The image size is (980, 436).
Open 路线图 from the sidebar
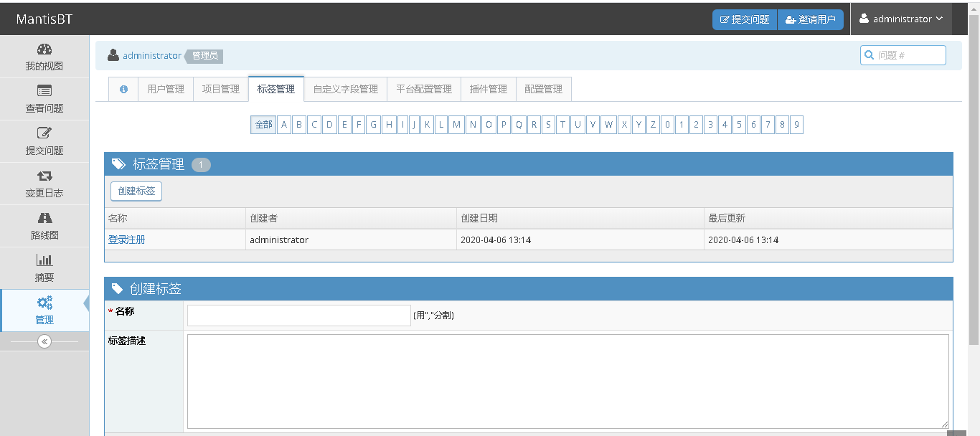click(x=44, y=225)
